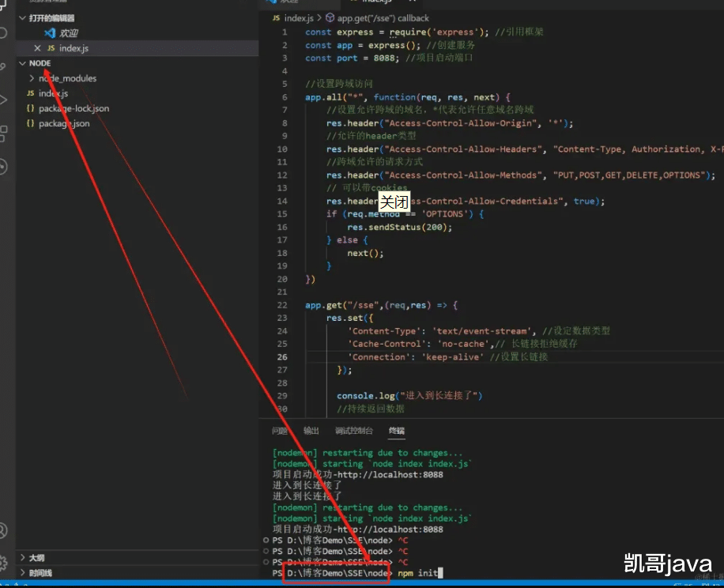
Task: Switch to the 调试控制台 panel tab
Action: click(353, 431)
